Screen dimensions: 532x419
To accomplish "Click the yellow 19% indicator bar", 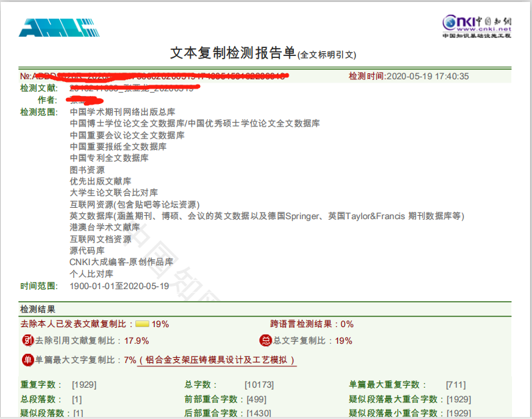I will (x=142, y=324).
